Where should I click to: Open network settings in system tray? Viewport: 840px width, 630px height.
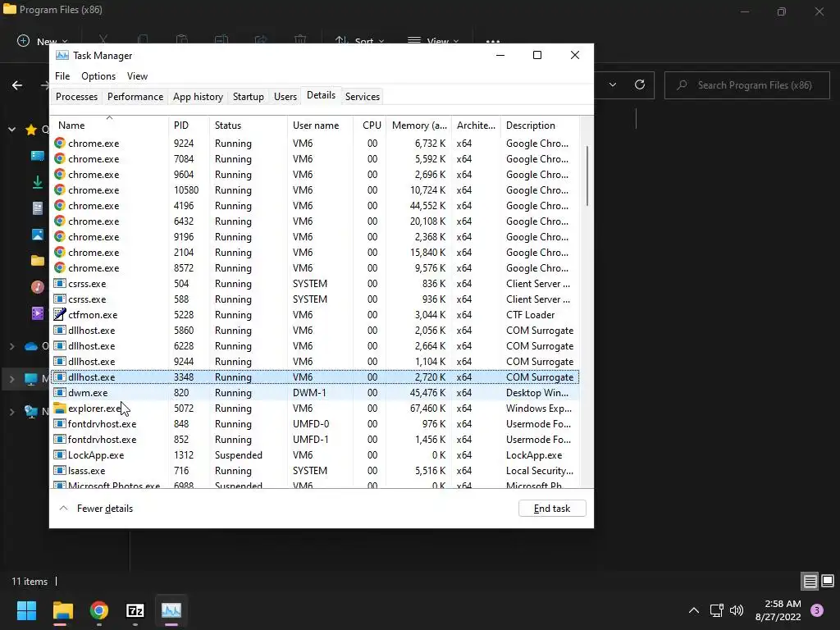tap(716, 610)
